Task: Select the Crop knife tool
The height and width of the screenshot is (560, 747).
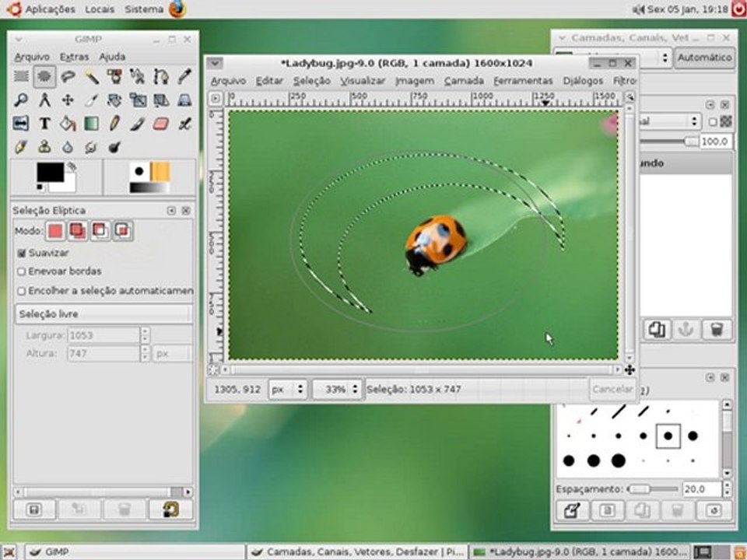Action: click(91, 100)
